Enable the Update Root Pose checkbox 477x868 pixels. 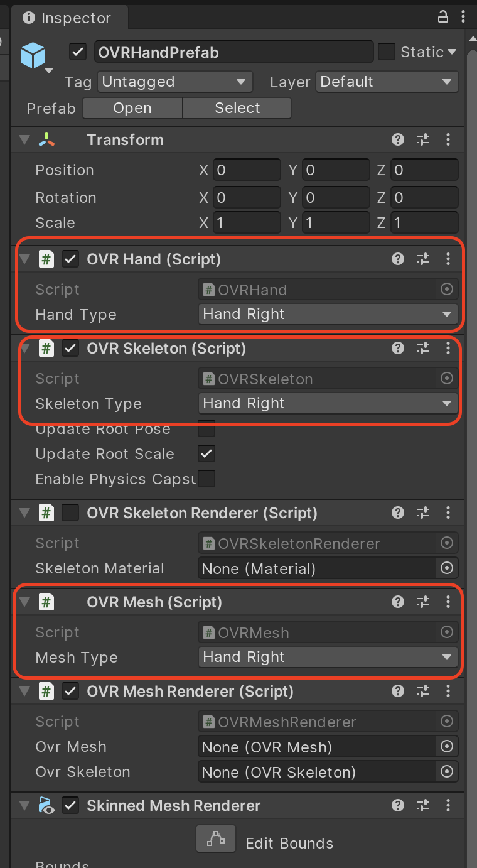(206, 428)
